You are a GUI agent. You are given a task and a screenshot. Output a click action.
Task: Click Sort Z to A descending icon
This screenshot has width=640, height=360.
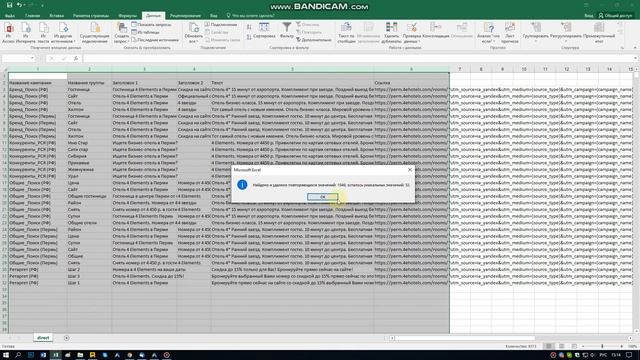tap(249, 37)
